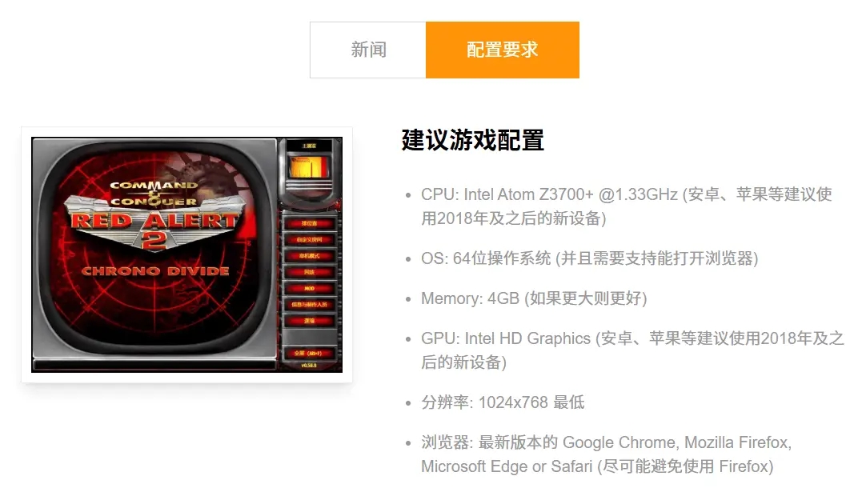Click the 主菜单 header above the radar

(309, 146)
